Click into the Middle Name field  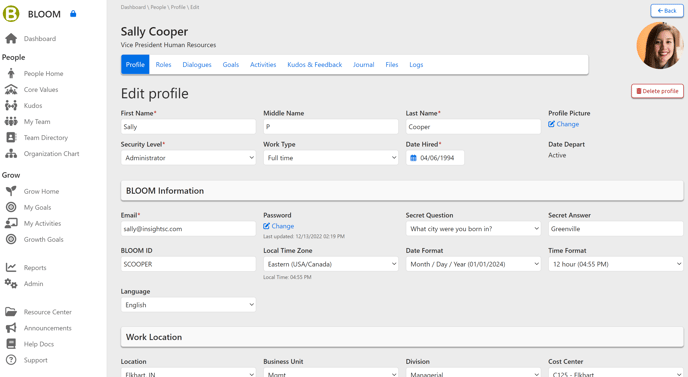(330, 127)
